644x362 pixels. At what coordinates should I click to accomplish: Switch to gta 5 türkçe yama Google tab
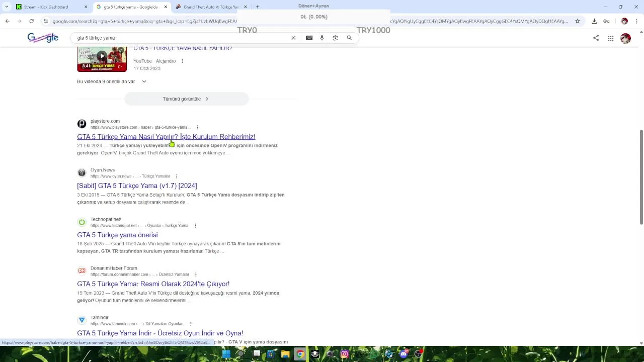[131, 7]
